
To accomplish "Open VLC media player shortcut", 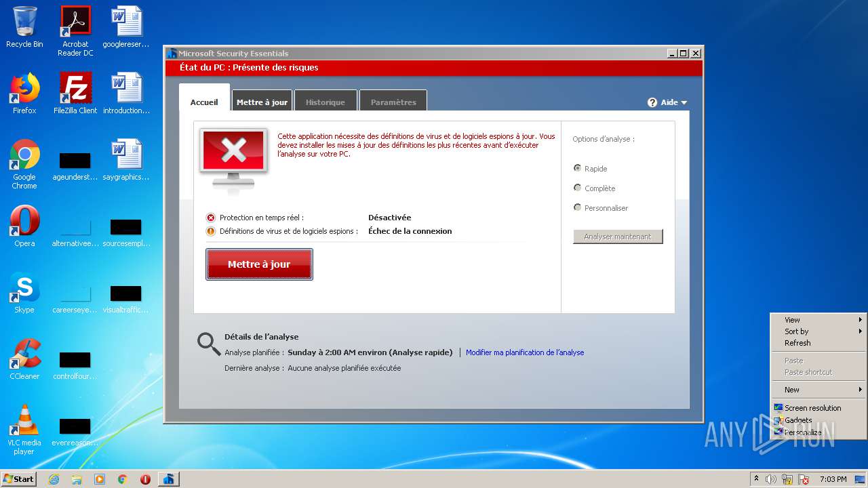I will click(24, 430).
